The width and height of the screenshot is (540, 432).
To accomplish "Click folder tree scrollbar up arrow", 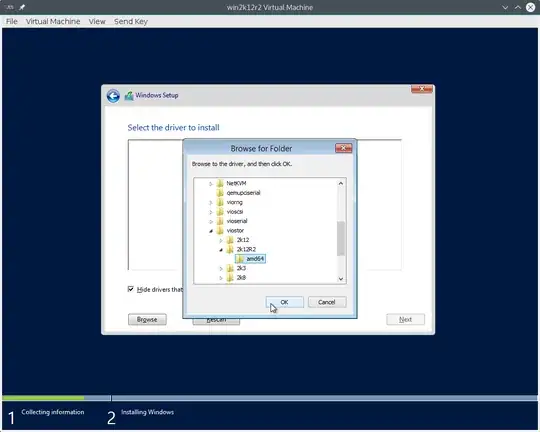I will (341, 183).
